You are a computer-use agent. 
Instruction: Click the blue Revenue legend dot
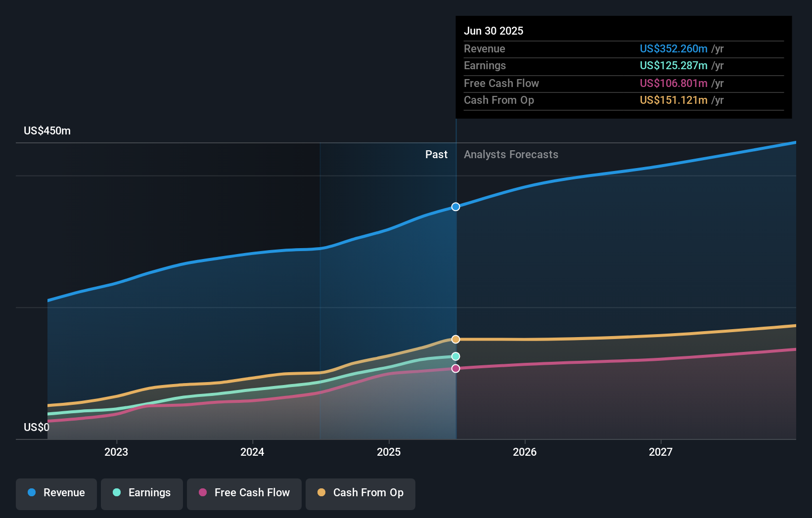(33, 493)
